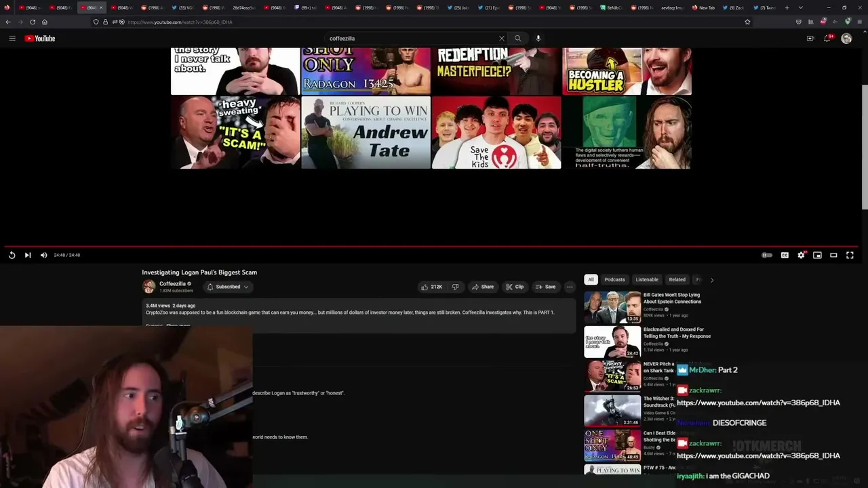
Task: Save the video to a playlist
Action: point(545,287)
